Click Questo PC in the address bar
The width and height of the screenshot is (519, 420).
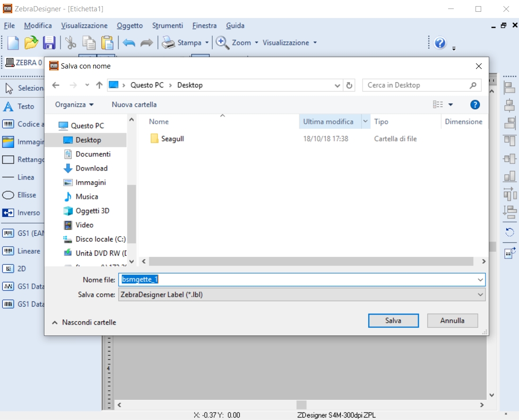tap(147, 86)
